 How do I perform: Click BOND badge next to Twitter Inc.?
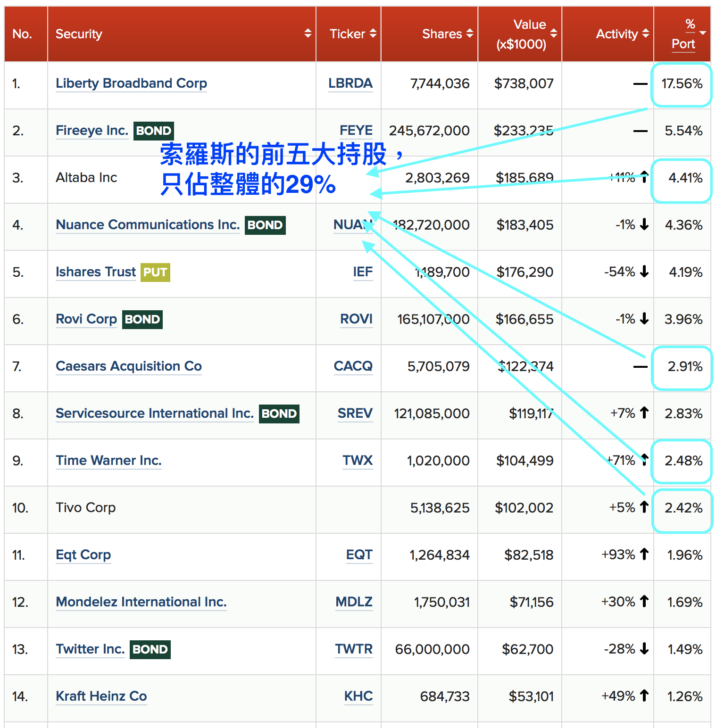click(150, 649)
